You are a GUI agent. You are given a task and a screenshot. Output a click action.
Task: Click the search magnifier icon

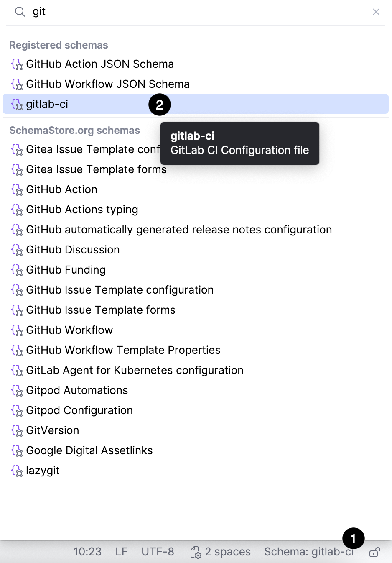click(x=19, y=12)
